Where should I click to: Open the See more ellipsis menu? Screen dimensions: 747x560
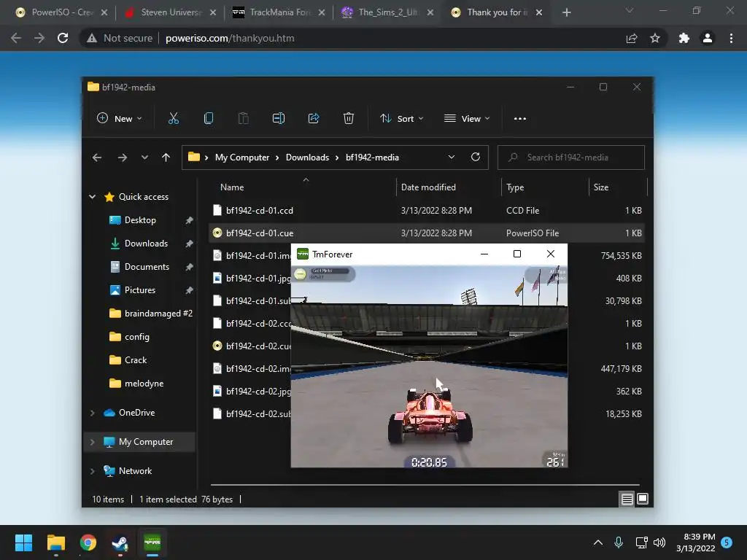(x=519, y=119)
